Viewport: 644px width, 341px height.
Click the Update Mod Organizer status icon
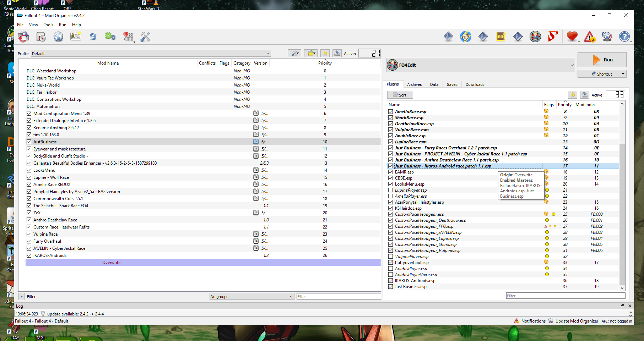point(551,321)
